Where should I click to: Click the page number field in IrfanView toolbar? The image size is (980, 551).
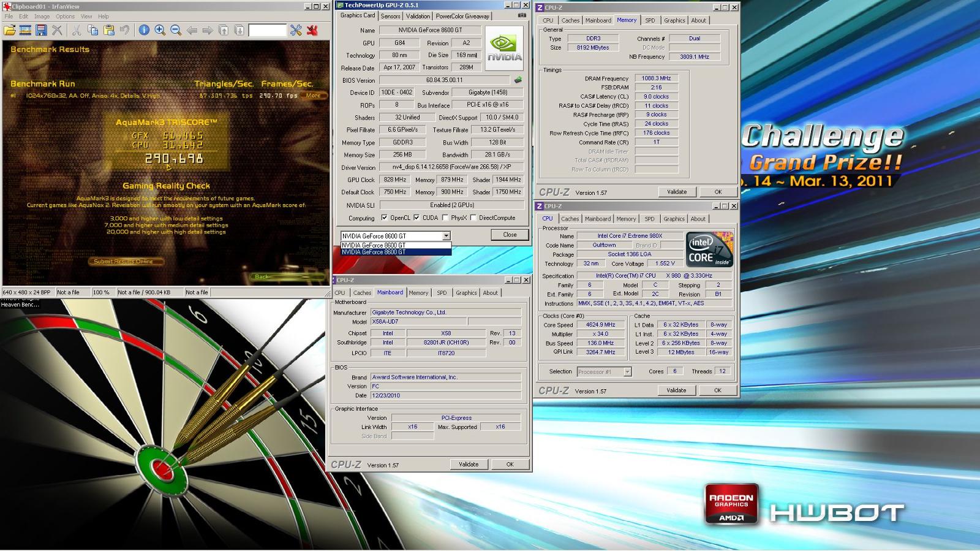click(x=267, y=30)
